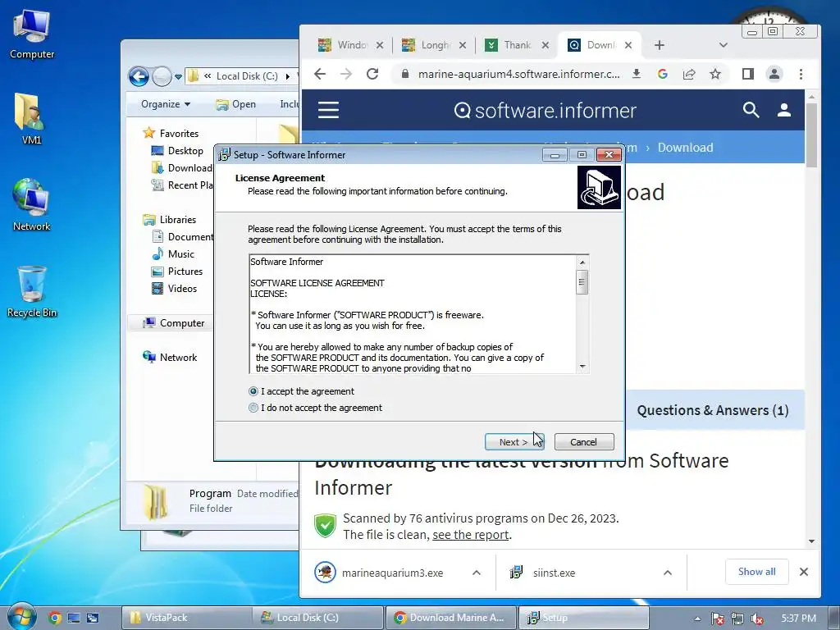Click the Action Center flag tray icon
Image resolution: width=840 pixels, height=630 pixels.
717,619
